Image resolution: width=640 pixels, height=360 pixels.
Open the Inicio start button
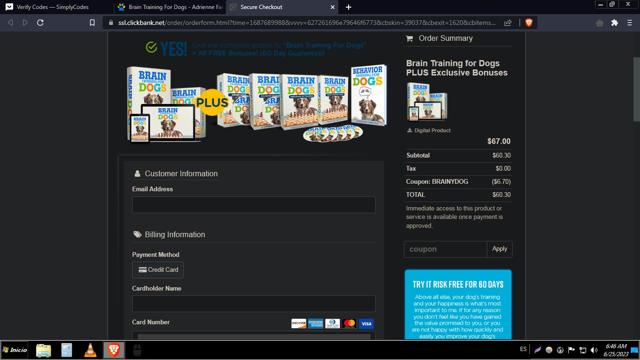point(15,350)
